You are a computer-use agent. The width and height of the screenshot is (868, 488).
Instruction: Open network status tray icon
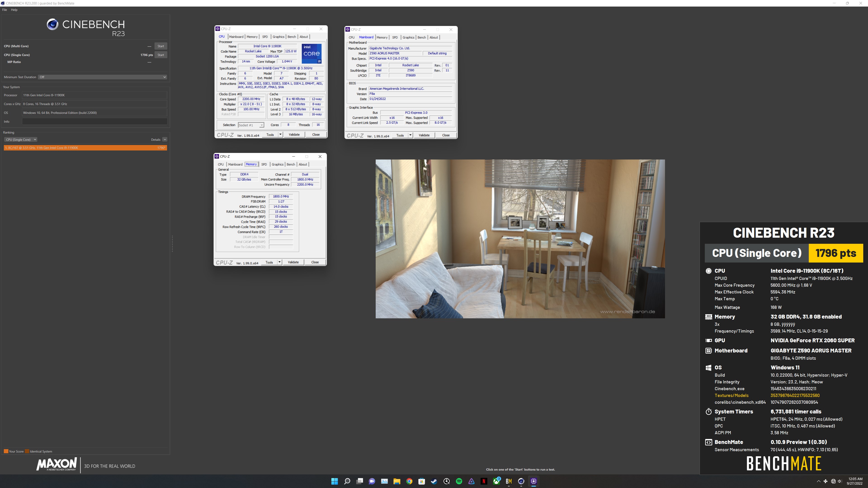tap(833, 481)
